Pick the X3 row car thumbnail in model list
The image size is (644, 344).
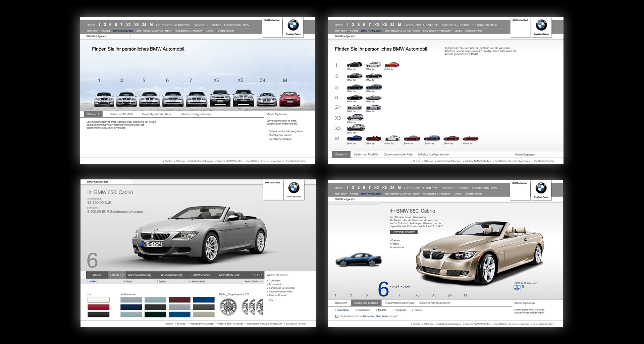(355, 117)
